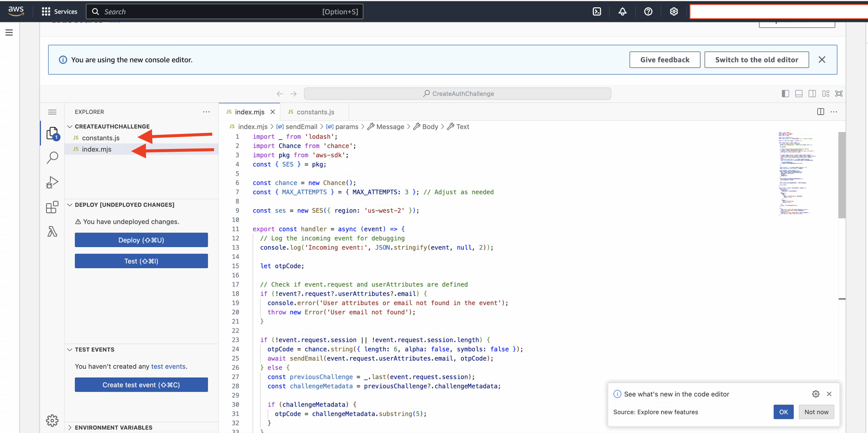This screenshot has height=433, width=868.
Task: Click the AWS Search input field
Action: coord(224,12)
